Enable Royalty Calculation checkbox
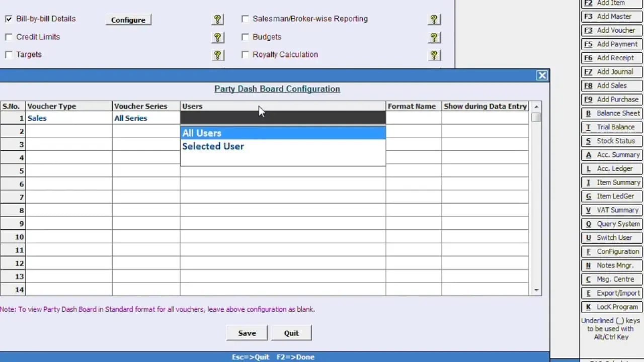The height and width of the screenshot is (362, 644). point(245,55)
